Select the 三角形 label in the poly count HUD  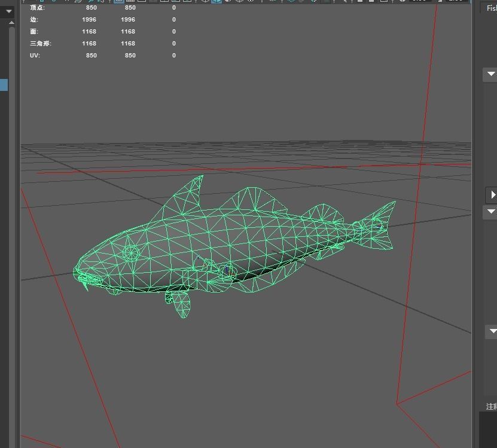click(41, 44)
